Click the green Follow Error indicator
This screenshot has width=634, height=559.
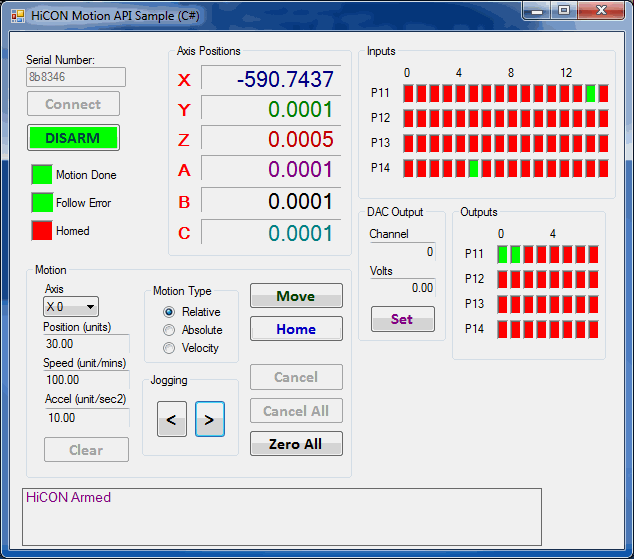tap(42, 203)
